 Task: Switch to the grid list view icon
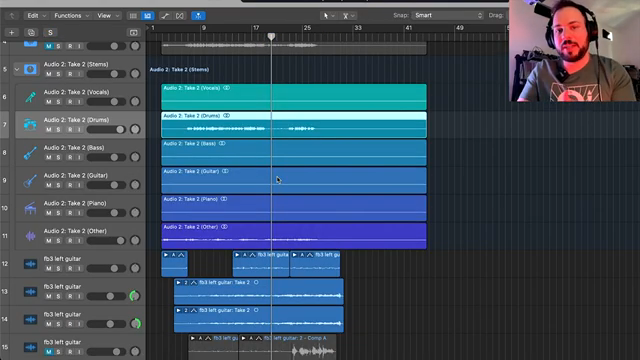133,16
